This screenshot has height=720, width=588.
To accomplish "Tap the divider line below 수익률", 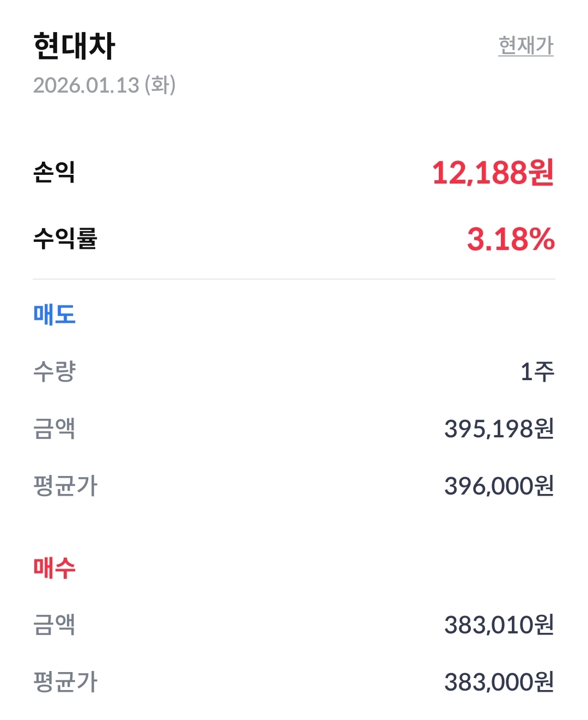I will tap(294, 279).
